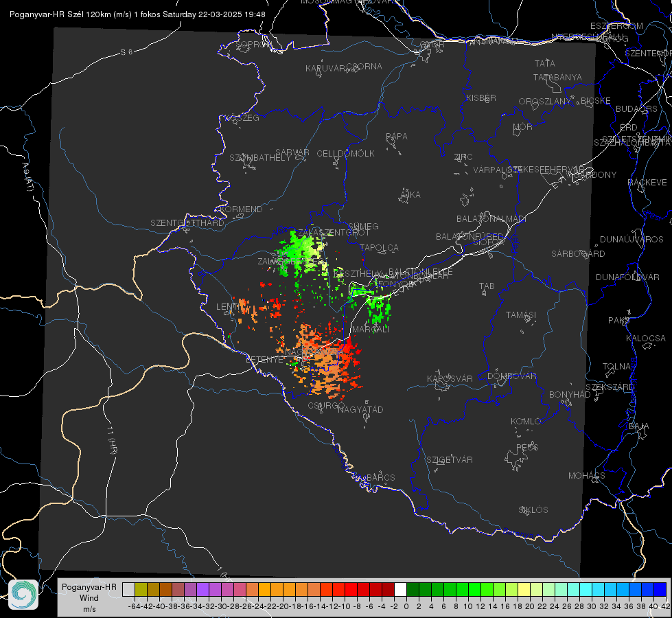Click the SOPRON city label

coord(254,44)
